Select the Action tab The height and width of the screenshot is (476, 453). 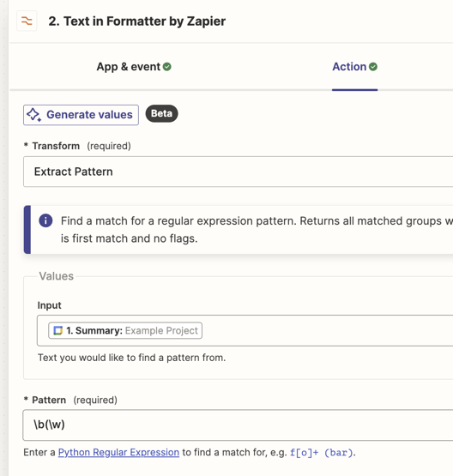pos(354,67)
